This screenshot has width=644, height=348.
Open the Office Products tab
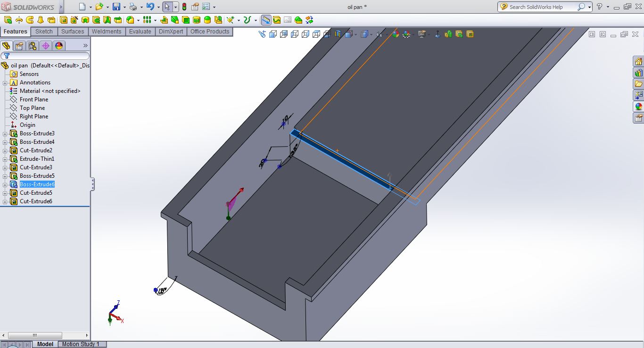click(210, 32)
